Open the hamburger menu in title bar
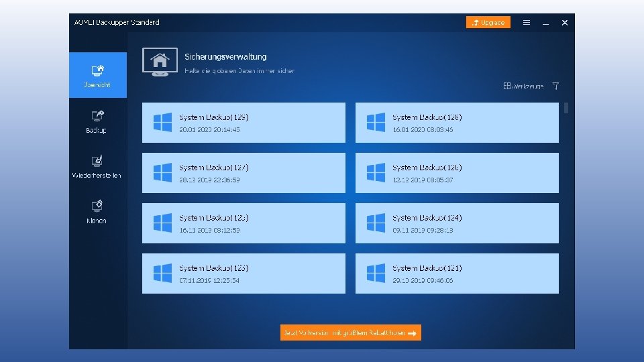644x362 pixels. click(x=527, y=23)
